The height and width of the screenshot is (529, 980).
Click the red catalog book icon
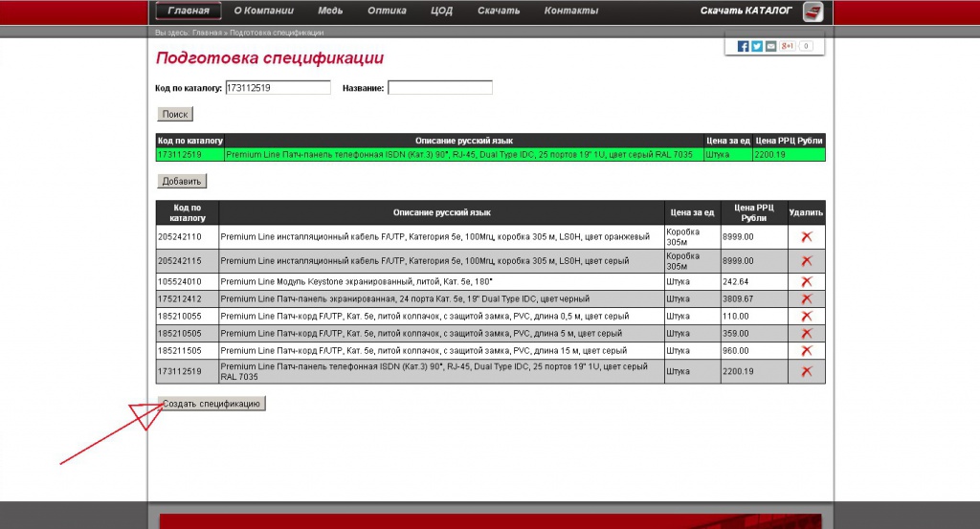(813, 11)
